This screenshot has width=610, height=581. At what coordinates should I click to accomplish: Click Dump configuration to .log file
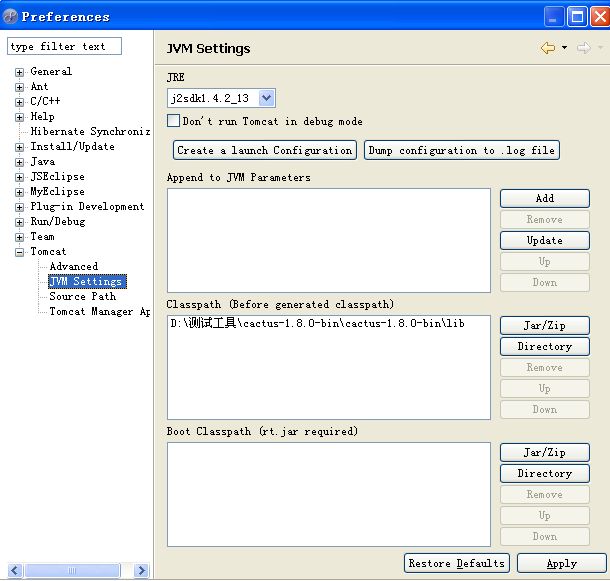(462, 150)
